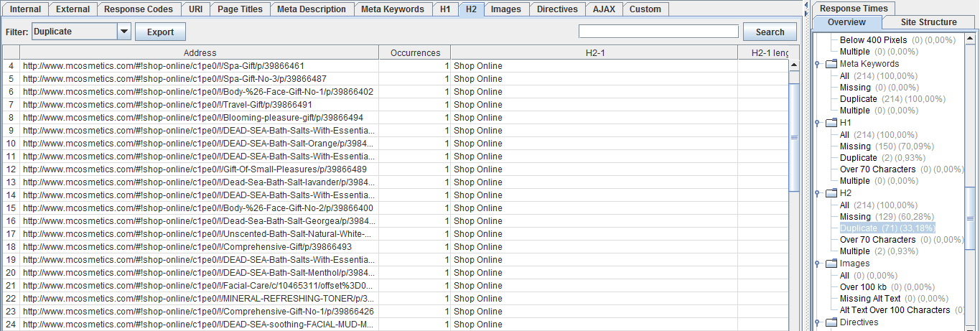This screenshot has width=980, height=331.
Task: Open the Response Times tab
Action: (x=854, y=9)
